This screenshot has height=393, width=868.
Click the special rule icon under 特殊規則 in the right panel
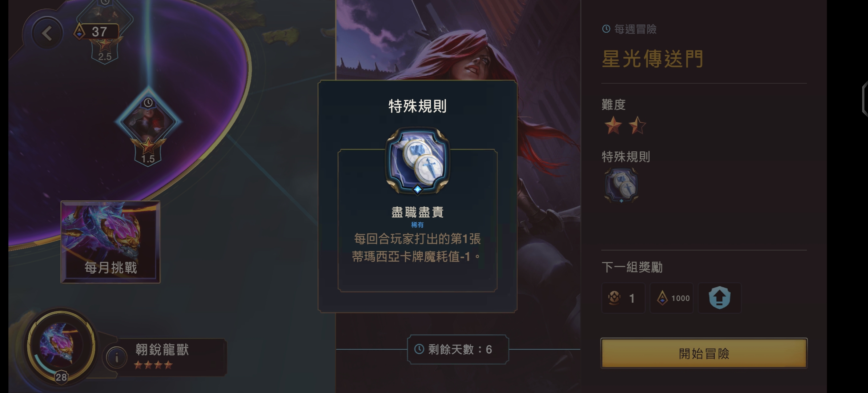tap(621, 185)
